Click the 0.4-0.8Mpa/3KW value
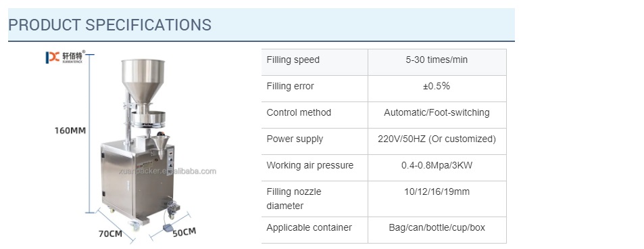The image size is (644, 249). [437, 165]
